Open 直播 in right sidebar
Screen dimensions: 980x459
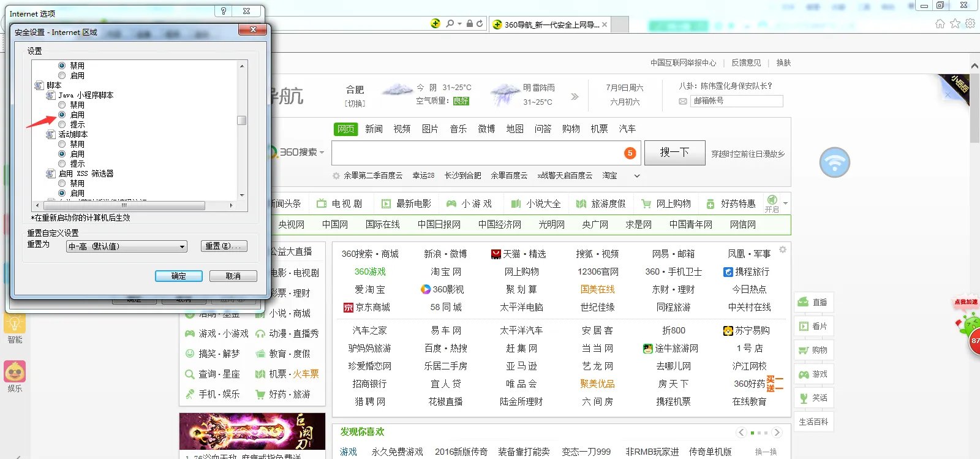click(813, 302)
